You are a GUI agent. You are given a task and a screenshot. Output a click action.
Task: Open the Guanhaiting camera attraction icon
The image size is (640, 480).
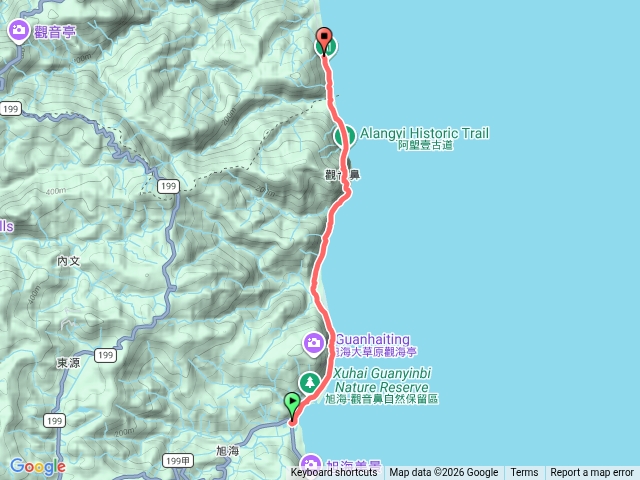pyautogui.click(x=313, y=344)
